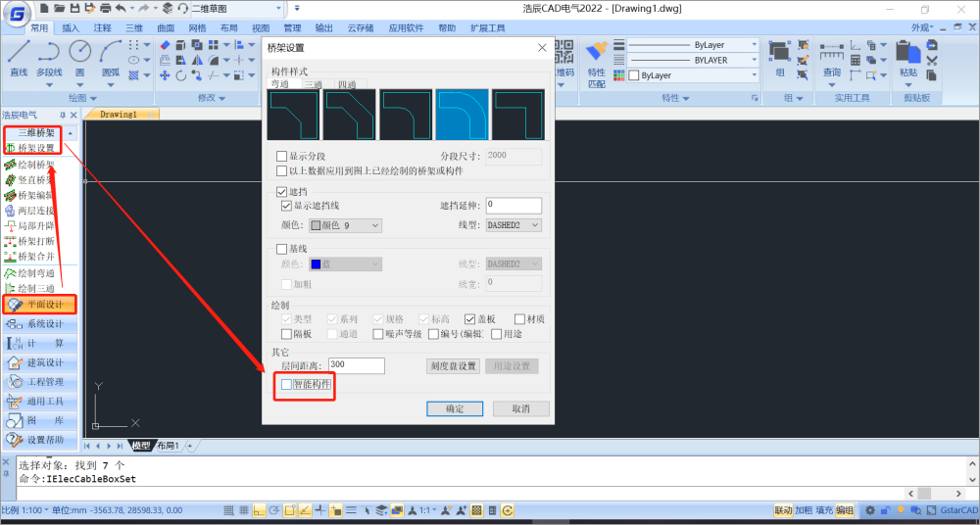Image resolution: width=980 pixels, height=525 pixels.
Task: Check the 噪声等级 checkbox
Action: 378,334
